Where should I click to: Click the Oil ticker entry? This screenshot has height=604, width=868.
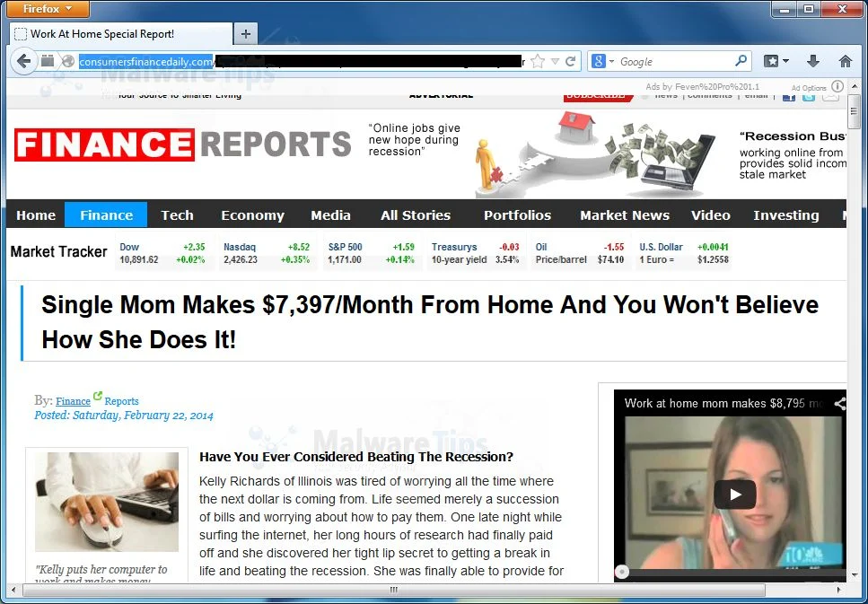[579, 254]
